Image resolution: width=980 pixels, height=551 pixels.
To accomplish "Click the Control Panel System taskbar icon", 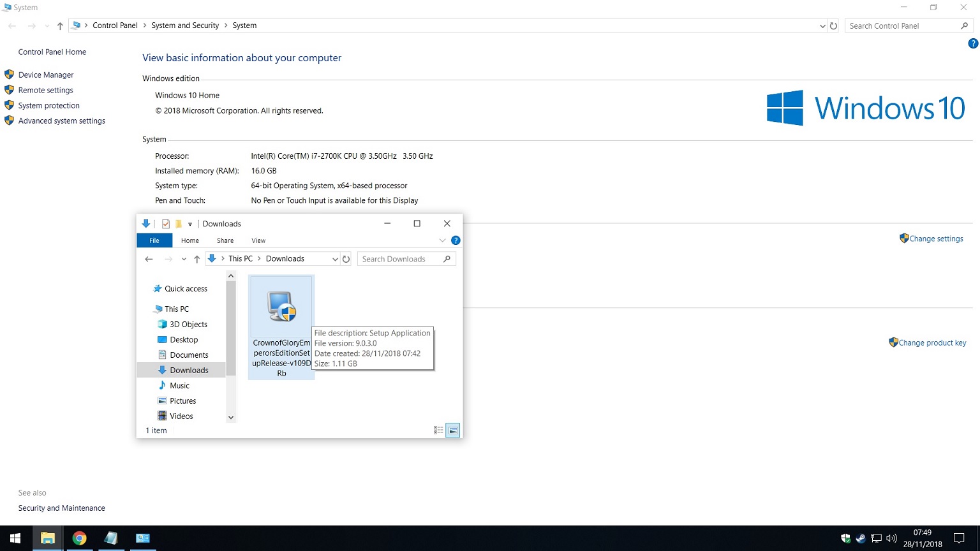I will coord(142,538).
